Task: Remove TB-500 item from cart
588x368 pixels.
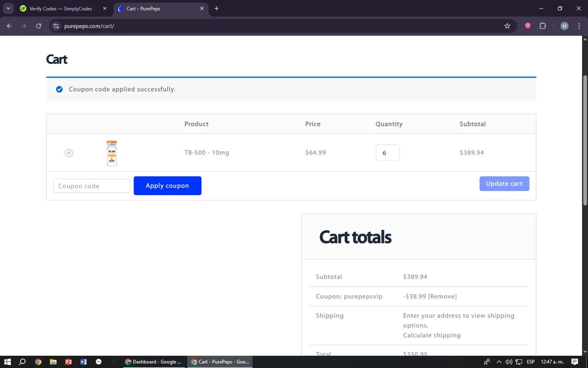Action: [x=69, y=153]
